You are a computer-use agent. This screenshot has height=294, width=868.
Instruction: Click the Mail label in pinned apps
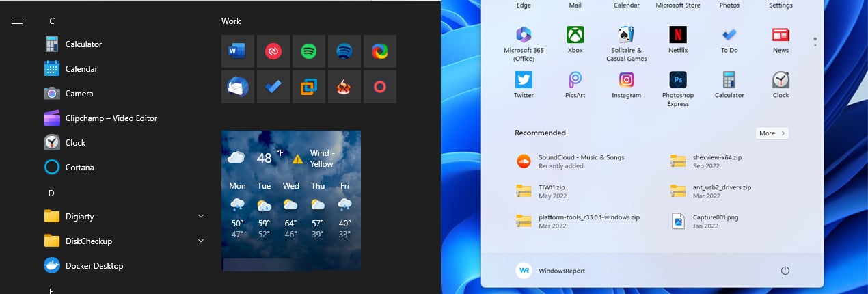(x=575, y=5)
